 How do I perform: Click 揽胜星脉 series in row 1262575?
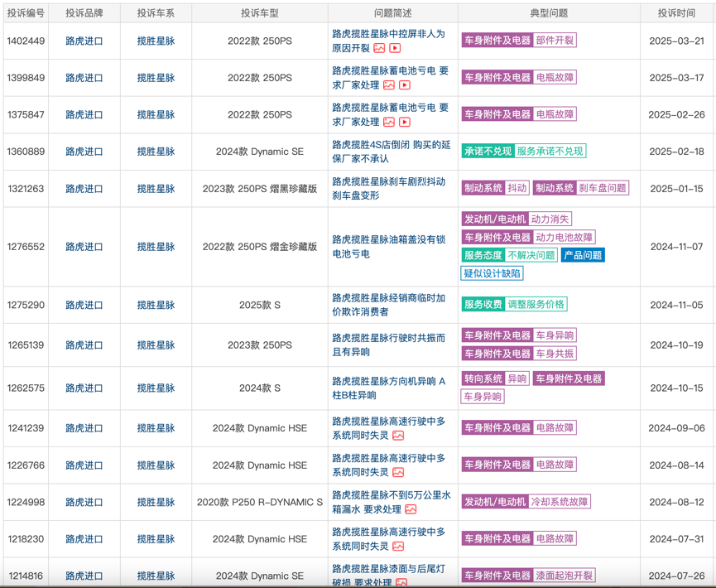156,388
